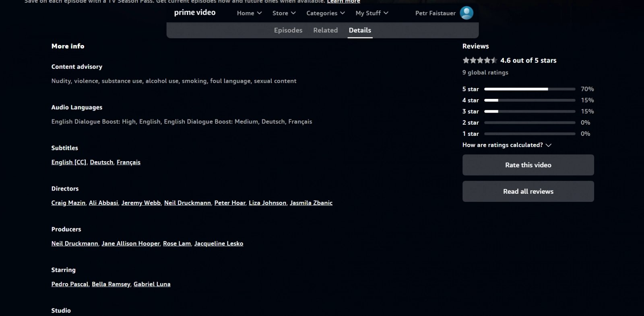Click the 4.6 out of 5 stars text

click(528, 60)
